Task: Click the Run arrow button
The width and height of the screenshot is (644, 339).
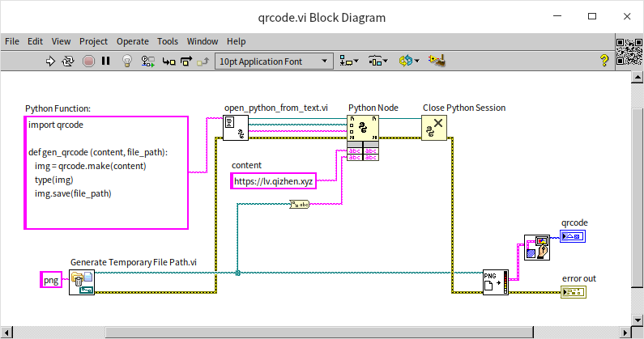Action: tap(50, 61)
